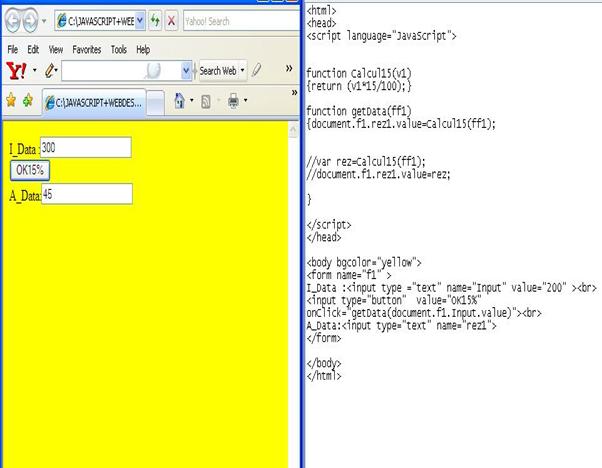
Task: Expand the Yahoo toolbar overflow chevron
Action: coord(289,69)
